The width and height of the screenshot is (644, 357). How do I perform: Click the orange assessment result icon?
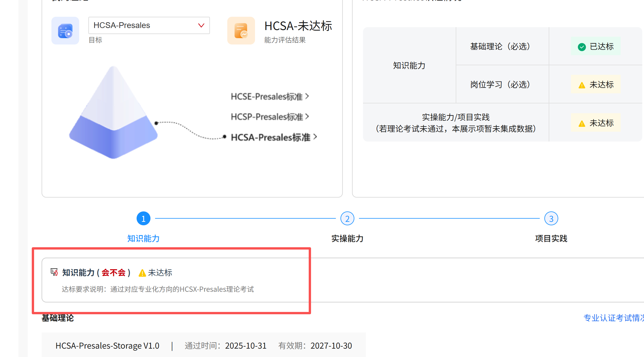coord(241,31)
